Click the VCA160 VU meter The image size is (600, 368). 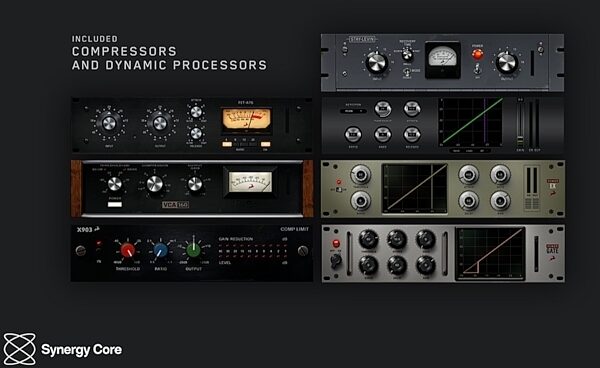tap(250, 181)
